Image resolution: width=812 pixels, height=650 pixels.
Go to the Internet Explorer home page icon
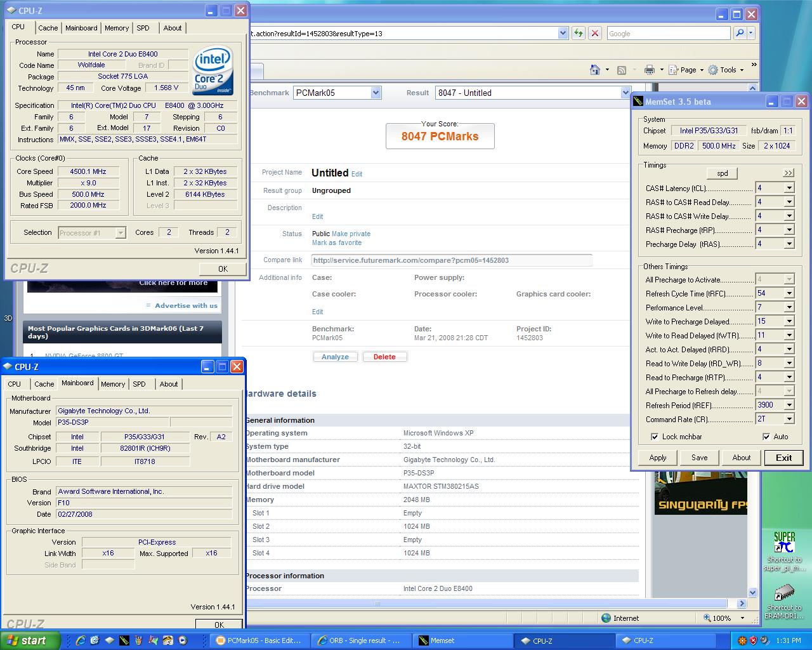pyautogui.click(x=595, y=70)
